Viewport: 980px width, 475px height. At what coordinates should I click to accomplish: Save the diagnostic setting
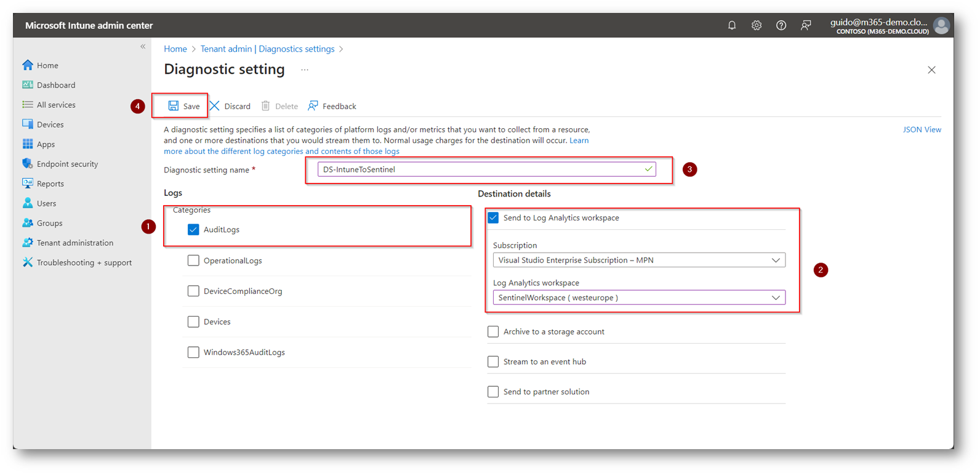pyautogui.click(x=183, y=106)
